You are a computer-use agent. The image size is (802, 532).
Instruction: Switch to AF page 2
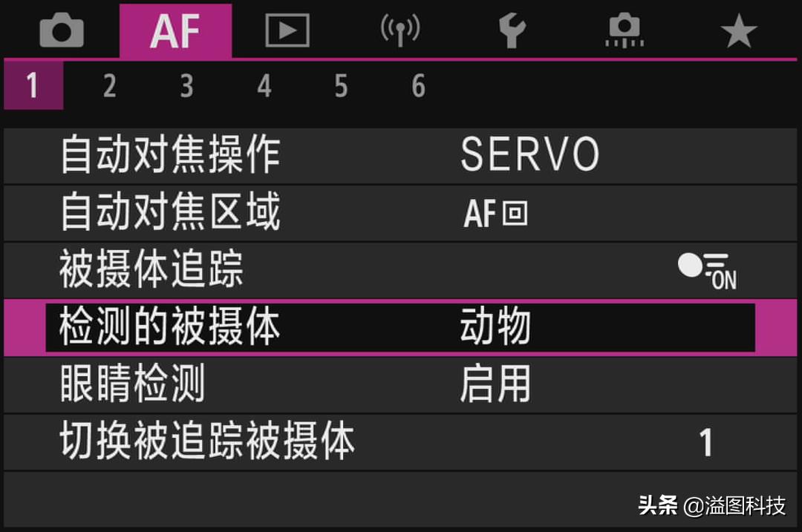click(109, 87)
